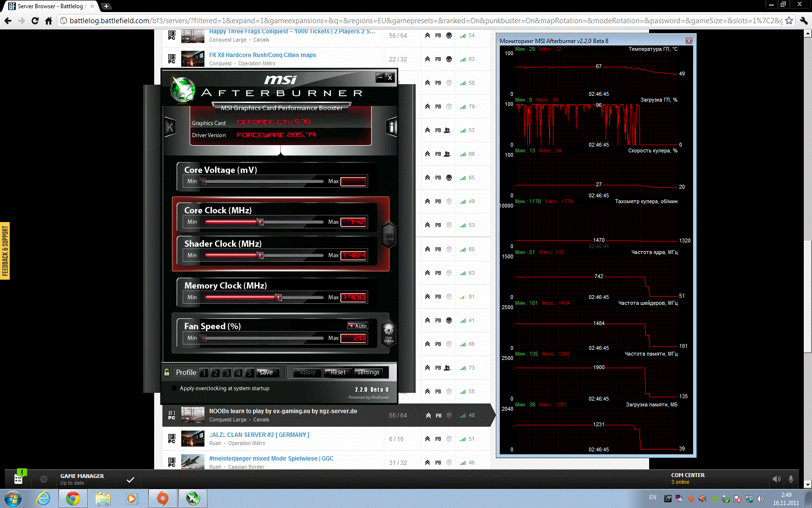Open Afterburner information panel icon
812x508 pixels.
pyautogui.click(x=391, y=127)
